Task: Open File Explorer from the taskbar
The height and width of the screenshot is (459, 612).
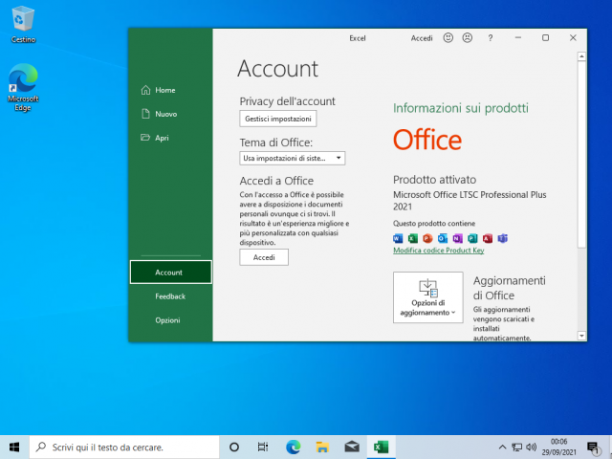Action: [x=322, y=447]
